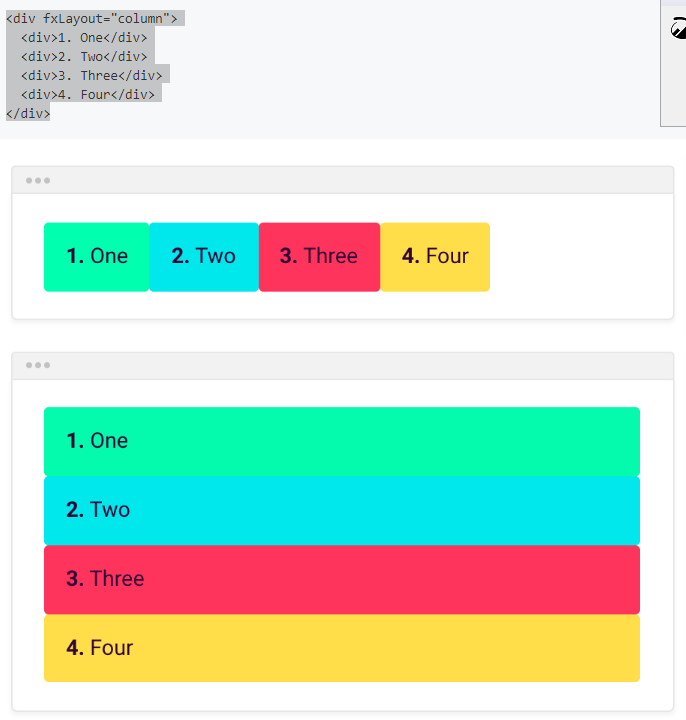686x720 pixels.
Task: Select the cyan '2. Two' box in the row layout
Action: (204, 257)
